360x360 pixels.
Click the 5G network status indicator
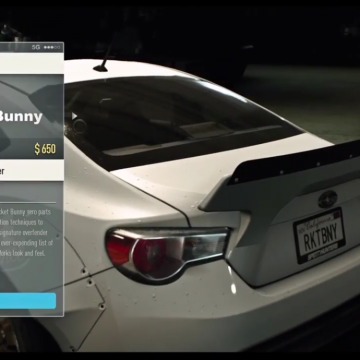[x=36, y=47]
